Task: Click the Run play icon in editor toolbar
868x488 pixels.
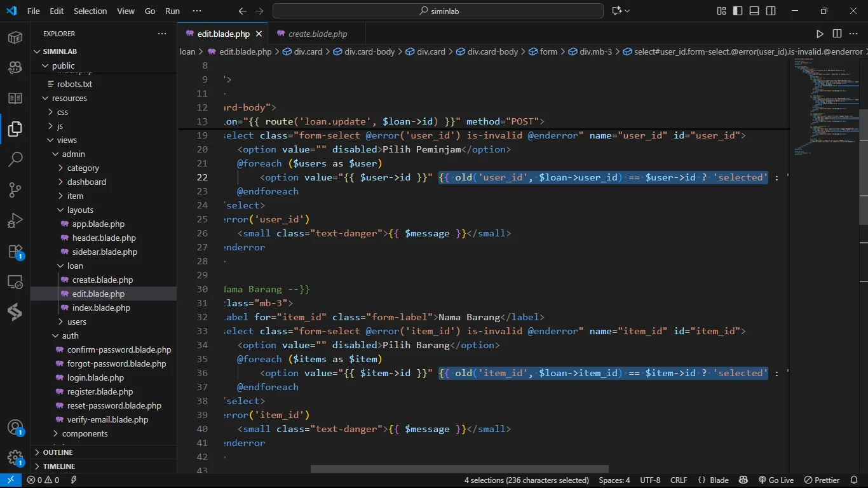Action: click(820, 34)
